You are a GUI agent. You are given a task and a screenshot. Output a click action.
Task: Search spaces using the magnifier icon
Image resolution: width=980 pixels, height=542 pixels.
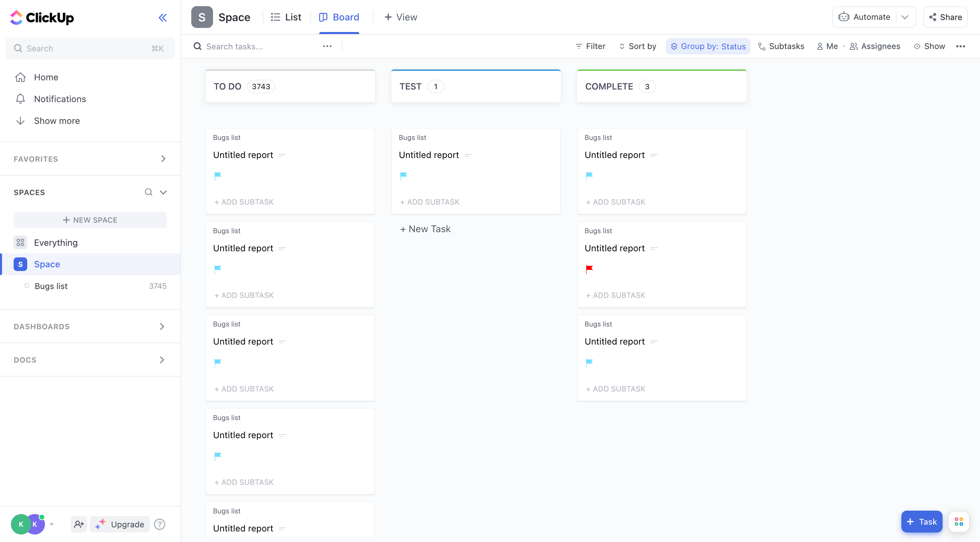149,192
